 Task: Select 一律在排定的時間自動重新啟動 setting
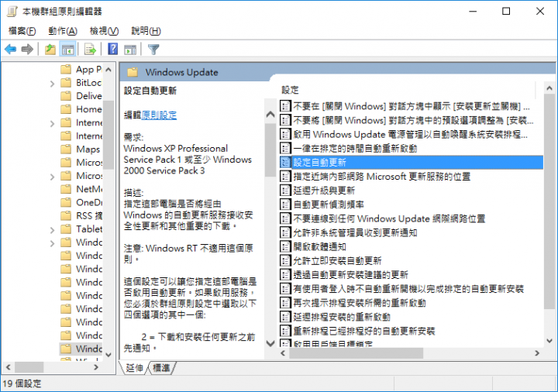(x=355, y=148)
